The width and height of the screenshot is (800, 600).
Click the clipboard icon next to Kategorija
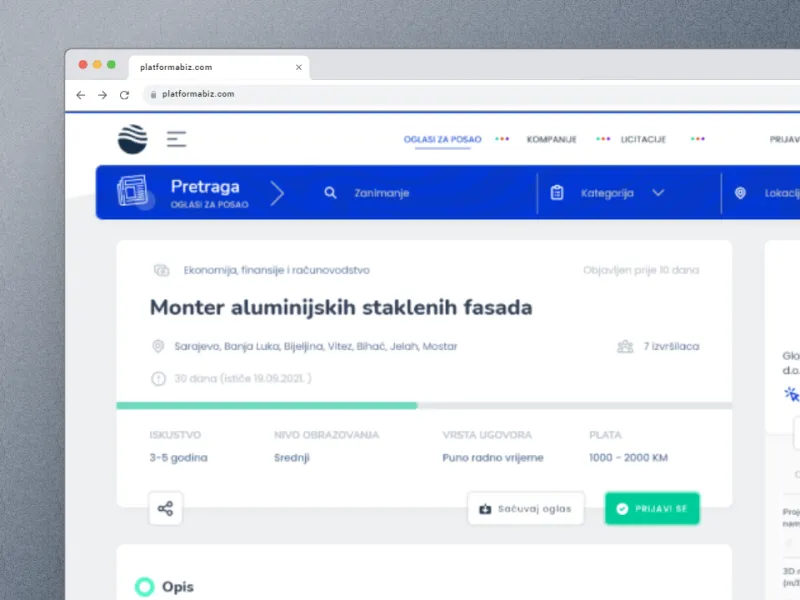pos(557,192)
